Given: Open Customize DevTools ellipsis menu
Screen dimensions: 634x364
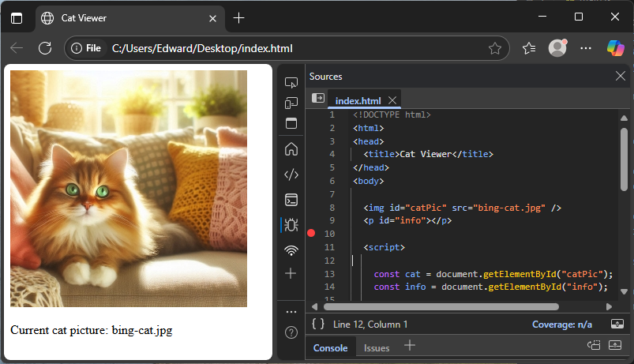Looking at the screenshot, I should click(x=291, y=312).
